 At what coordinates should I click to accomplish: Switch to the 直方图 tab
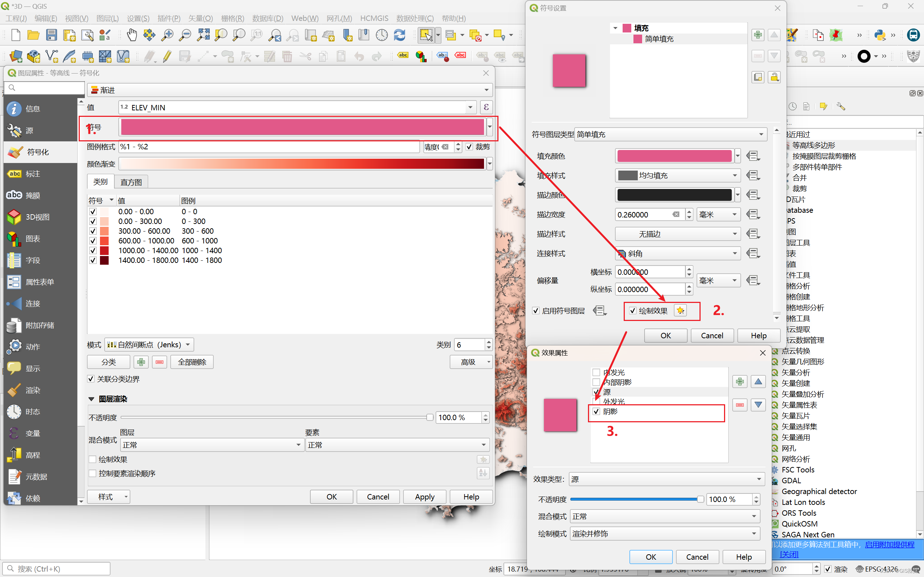click(x=131, y=182)
